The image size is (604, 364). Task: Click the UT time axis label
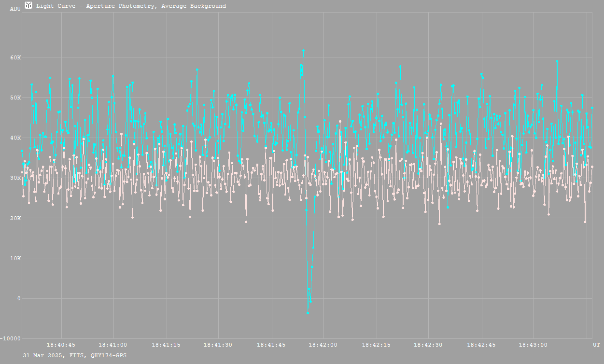596,345
